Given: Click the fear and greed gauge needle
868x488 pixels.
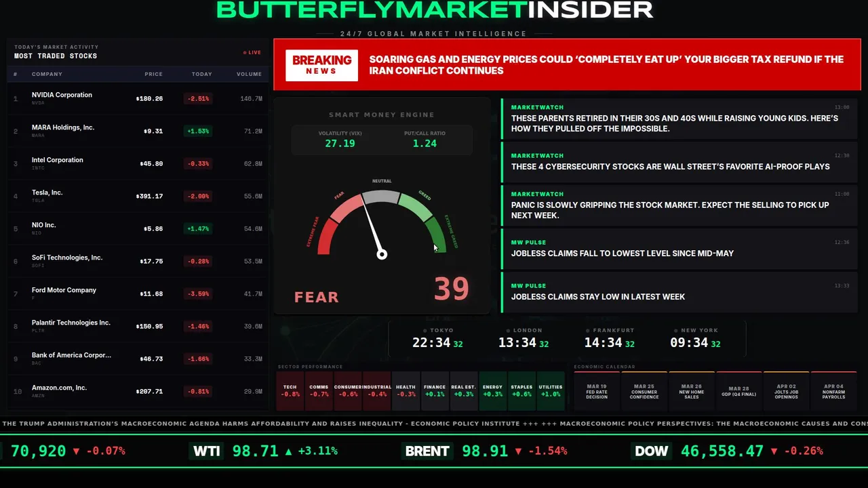Looking at the screenshot, I should coord(373,228).
